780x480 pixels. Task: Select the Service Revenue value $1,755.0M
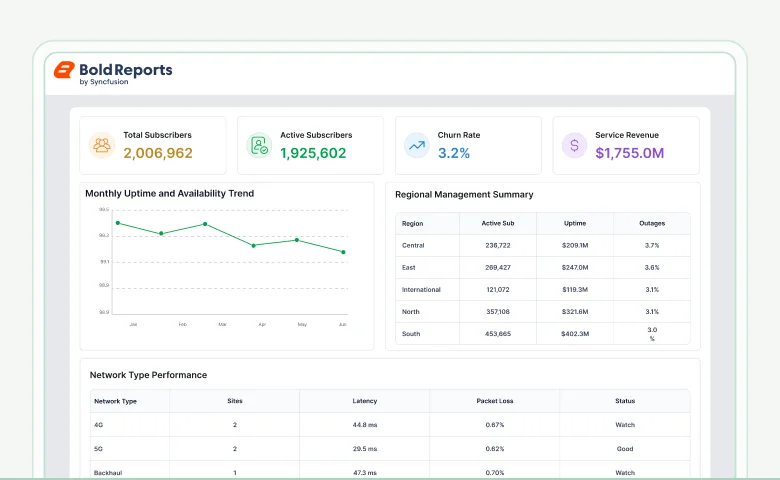pyautogui.click(x=630, y=153)
